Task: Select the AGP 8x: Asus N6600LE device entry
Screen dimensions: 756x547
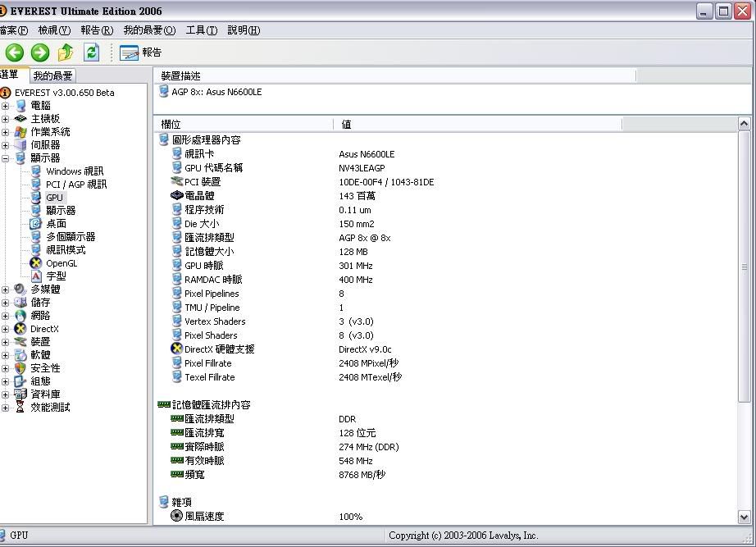Action: coord(216,92)
